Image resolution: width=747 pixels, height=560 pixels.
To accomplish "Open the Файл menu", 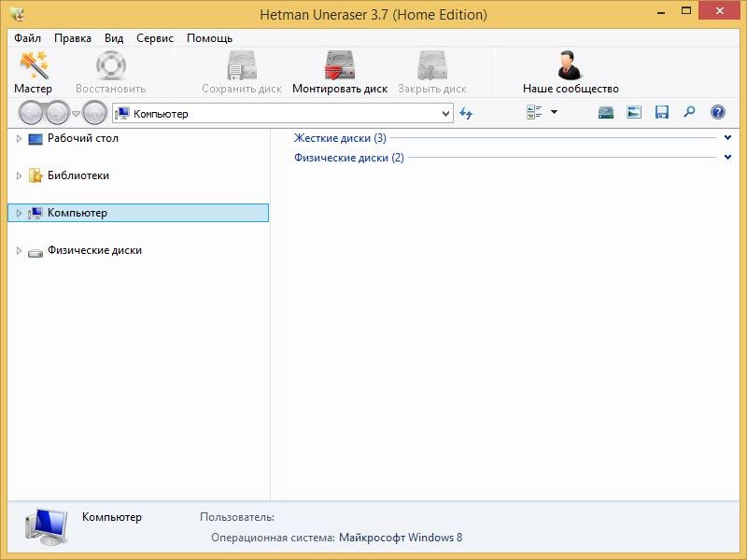I will [x=27, y=38].
